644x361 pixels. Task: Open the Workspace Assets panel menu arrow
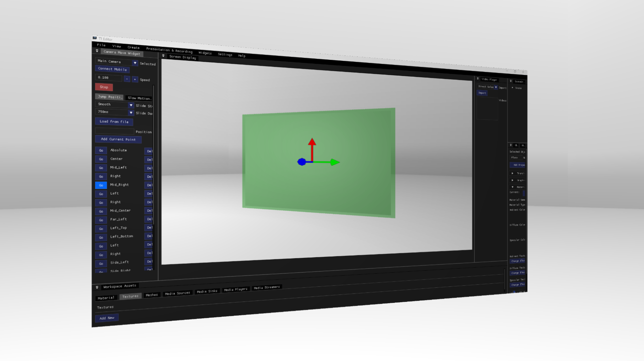[97, 287]
